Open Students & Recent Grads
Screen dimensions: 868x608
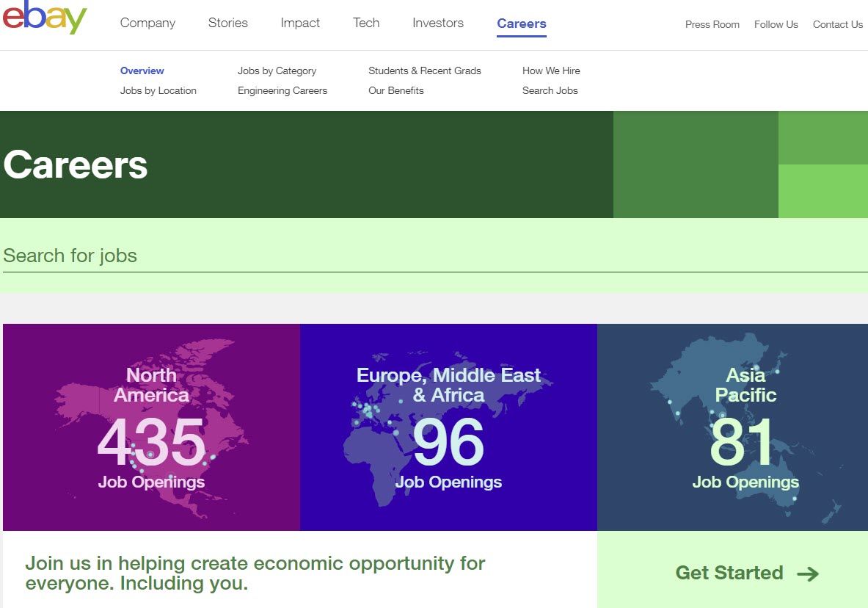tap(425, 70)
